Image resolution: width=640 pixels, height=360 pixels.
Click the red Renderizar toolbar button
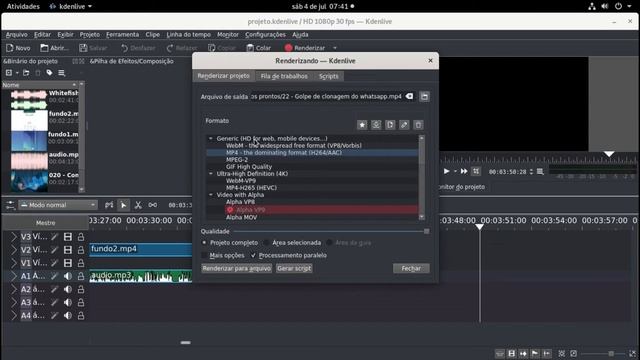[x=305, y=48]
